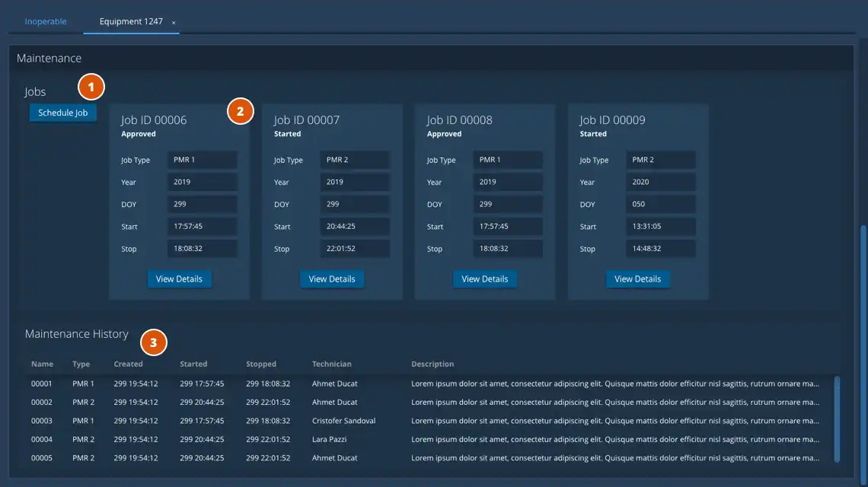
Task: Click DOY field in Job 00008
Action: pyautogui.click(x=508, y=204)
